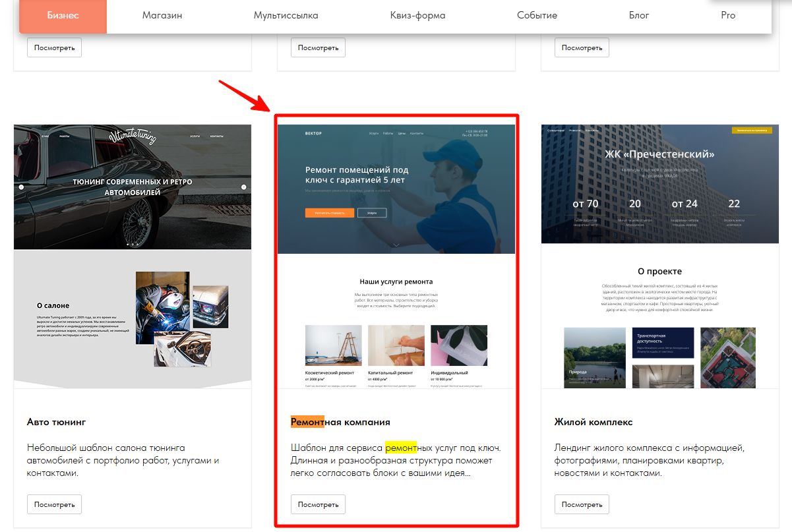Image resolution: width=792 pixels, height=532 pixels.
Task: Open the Авто тюнинг welding photo collage
Action: 162,307
